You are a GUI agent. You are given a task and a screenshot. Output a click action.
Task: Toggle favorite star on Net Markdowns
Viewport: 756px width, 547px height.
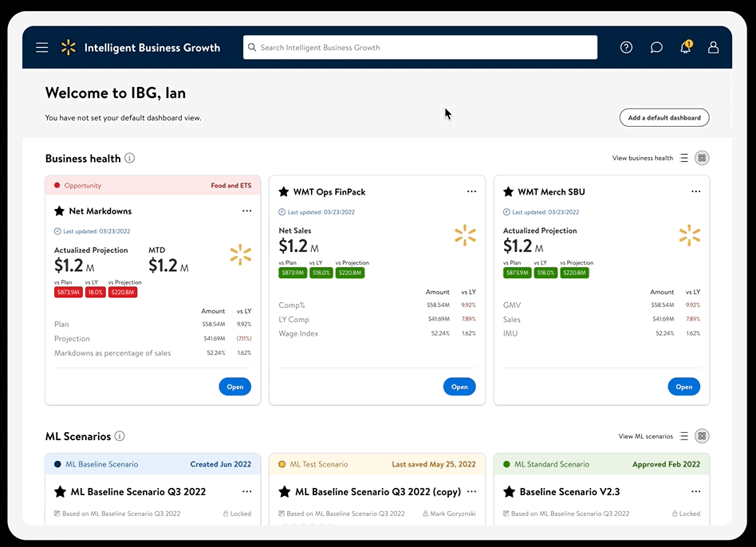coord(59,211)
